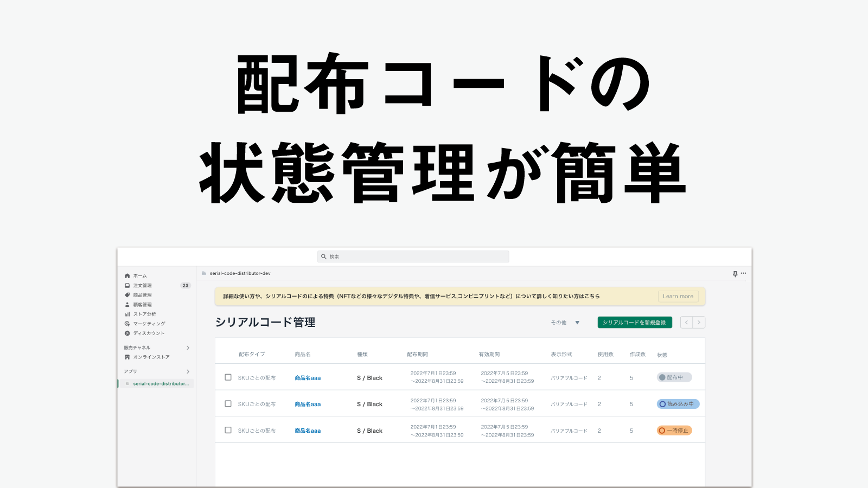Viewport: 868px width, 488px height.
Task: Open 顧客管理 customer management icon
Action: [126, 304]
